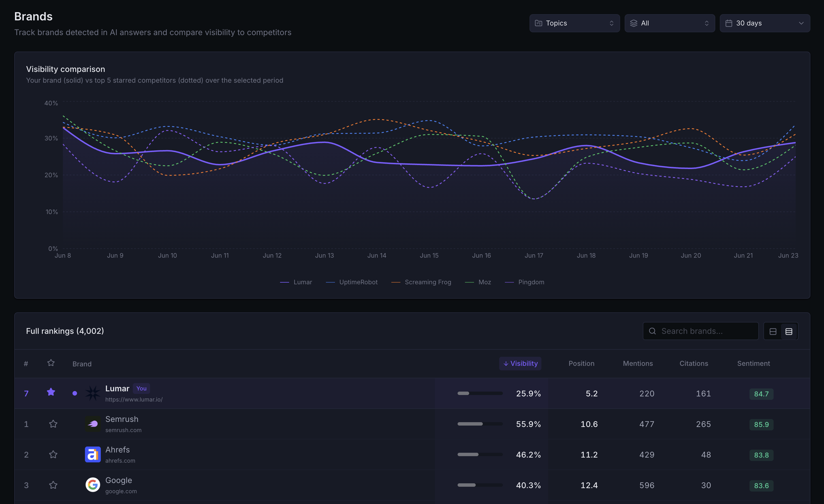Focus the Search brands input field
The image size is (824, 504).
pyautogui.click(x=700, y=331)
